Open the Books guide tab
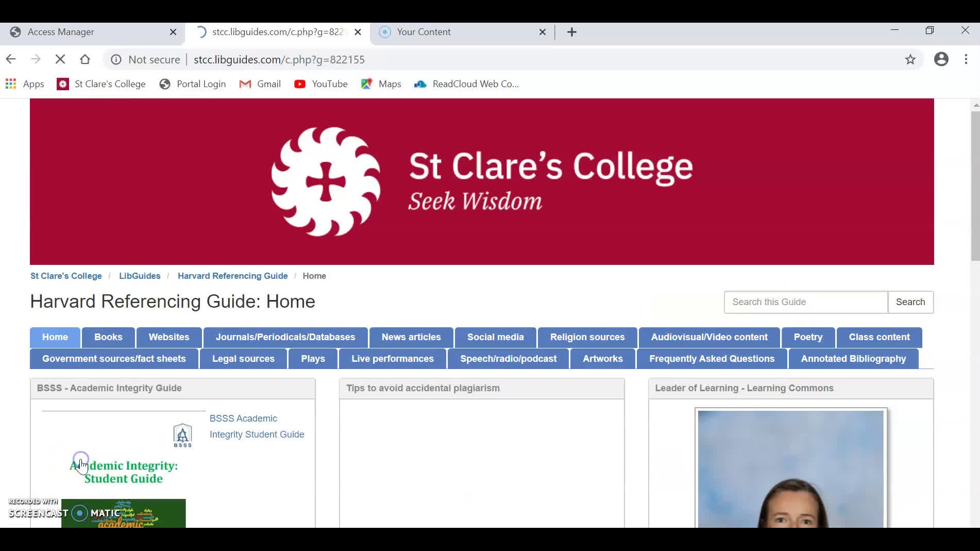The image size is (980, 551). click(108, 337)
